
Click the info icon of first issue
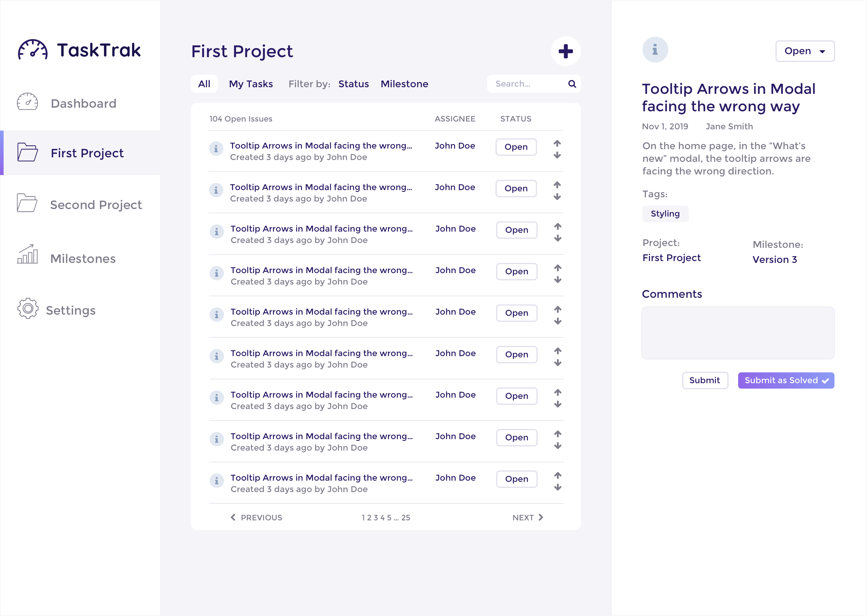pyautogui.click(x=216, y=149)
